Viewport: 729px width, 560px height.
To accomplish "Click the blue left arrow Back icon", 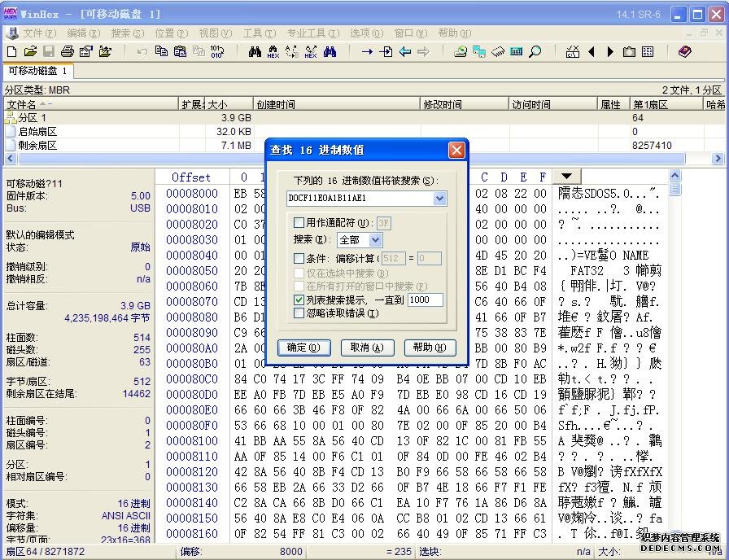I will 404,51.
